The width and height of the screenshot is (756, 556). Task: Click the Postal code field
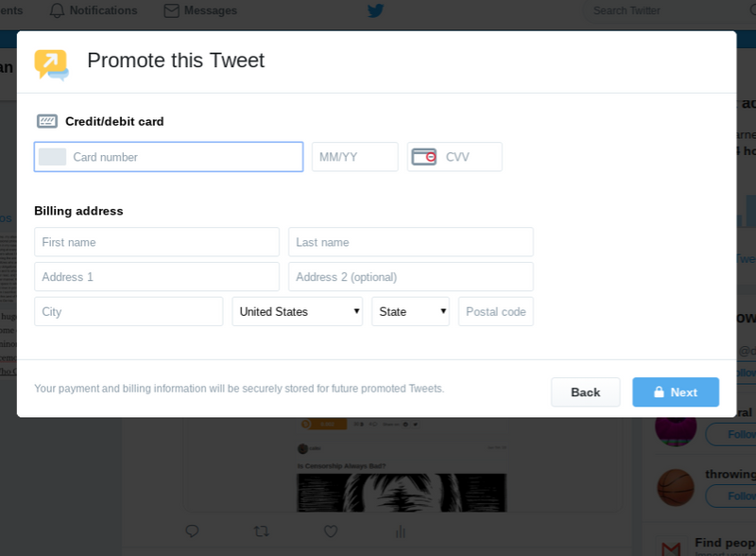pyautogui.click(x=495, y=312)
